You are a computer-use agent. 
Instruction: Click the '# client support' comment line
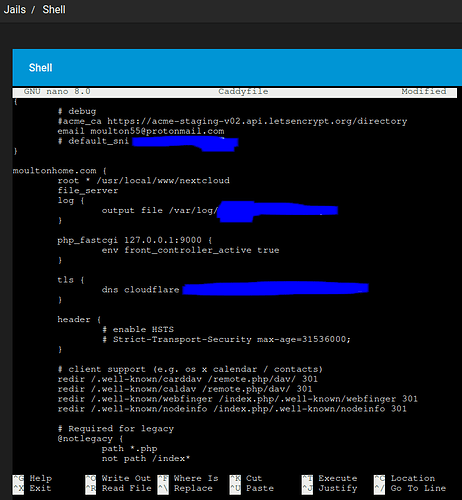click(190, 369)
